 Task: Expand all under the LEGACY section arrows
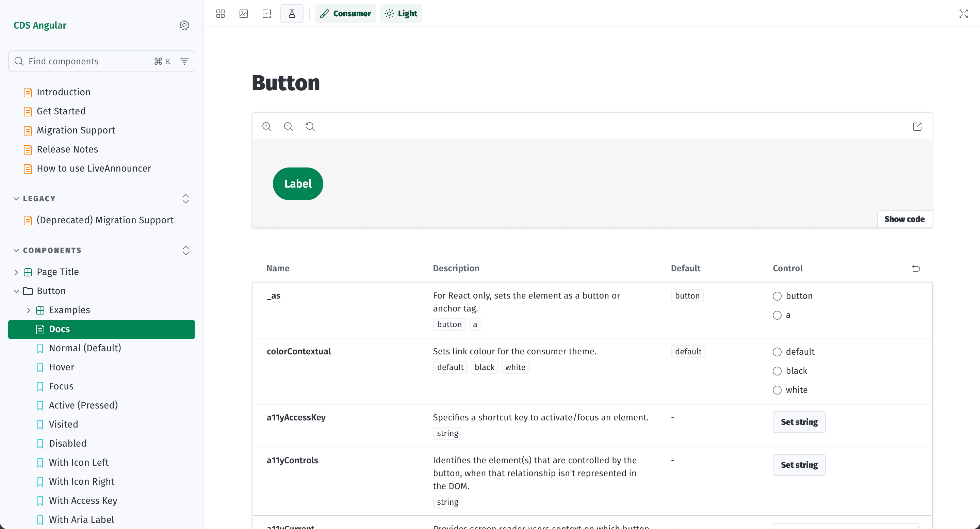click(x=186, y=199)
